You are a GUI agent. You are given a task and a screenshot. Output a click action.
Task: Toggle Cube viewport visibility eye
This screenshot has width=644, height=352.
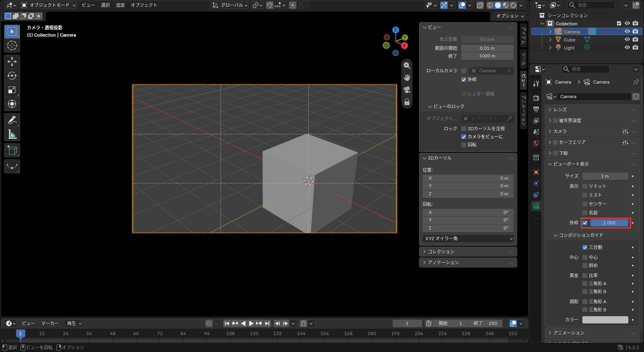pos(627,39)
